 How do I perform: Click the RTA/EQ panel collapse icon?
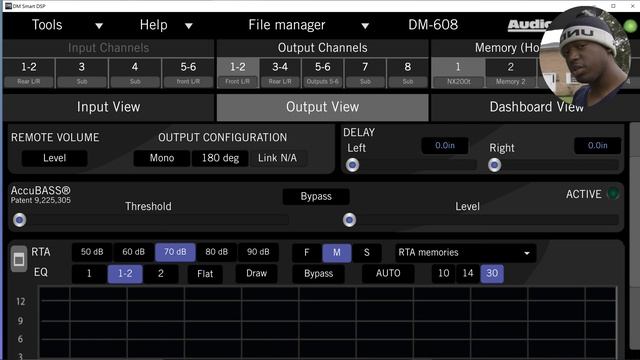pos(19,260)
